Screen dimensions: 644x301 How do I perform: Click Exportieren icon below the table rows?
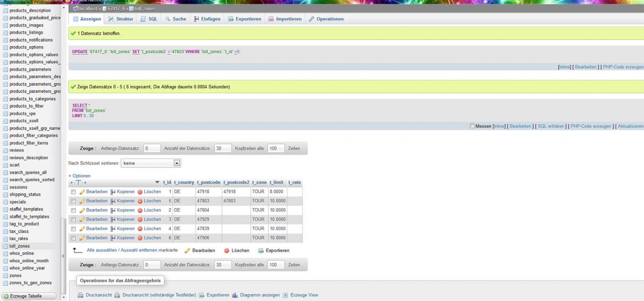coord(261,251)
